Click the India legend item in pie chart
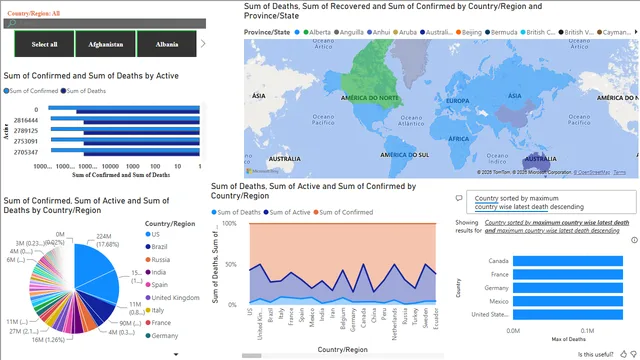 (156, 272)
